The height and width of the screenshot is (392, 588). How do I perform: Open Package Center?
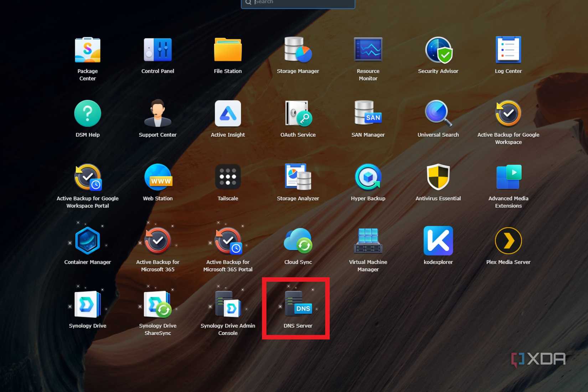(x=88, y=50)
